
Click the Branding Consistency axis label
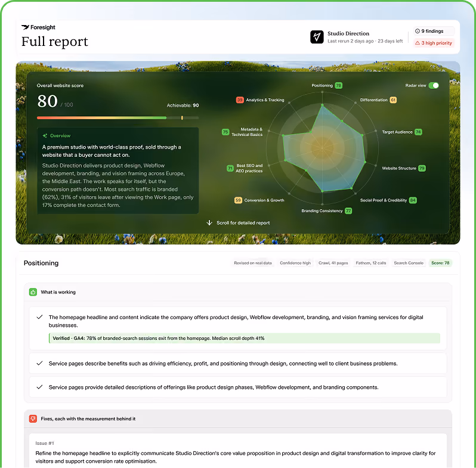click(322, 210)
